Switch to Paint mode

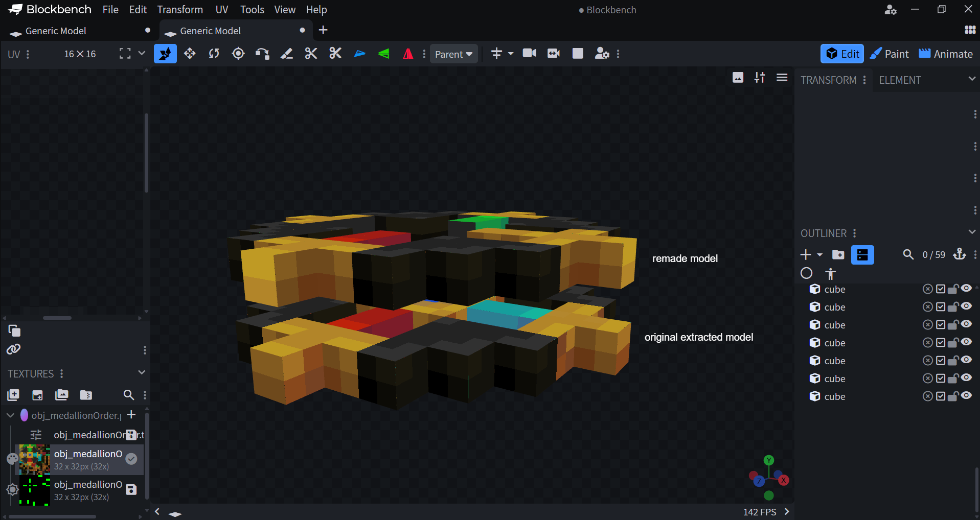pyautogui.click(x=890, y=54)
